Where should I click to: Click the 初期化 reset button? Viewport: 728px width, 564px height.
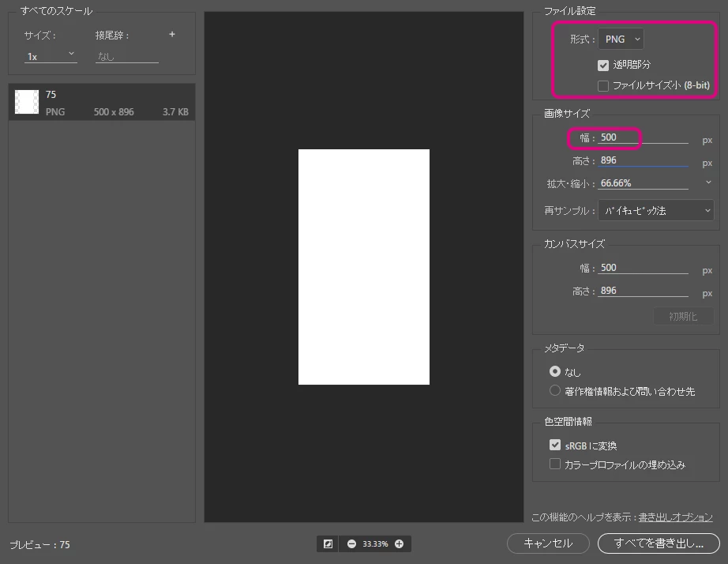coord(683,317)
